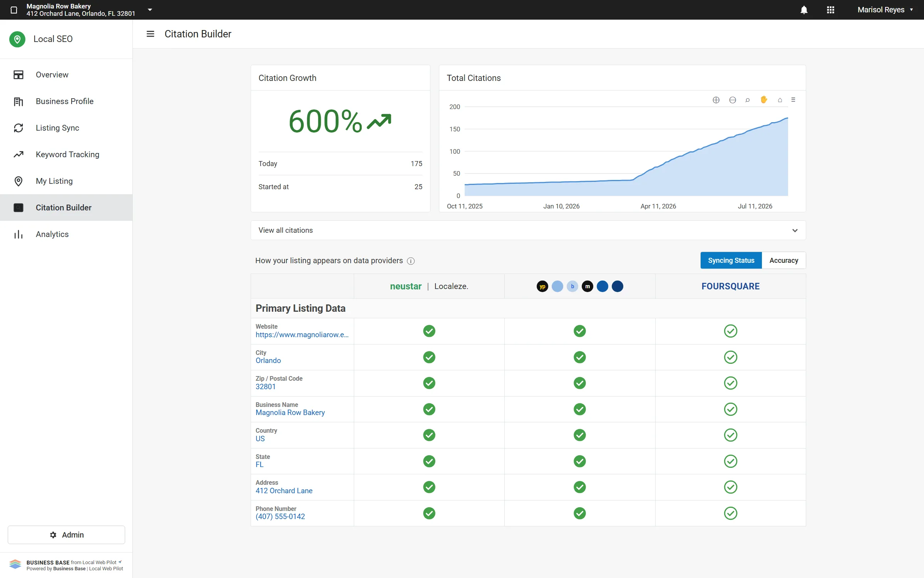This screenshot has width=924, height=578.
Task: Open the business location dropdown arrow
Action: pyautogui.click(x=150, y=10)
